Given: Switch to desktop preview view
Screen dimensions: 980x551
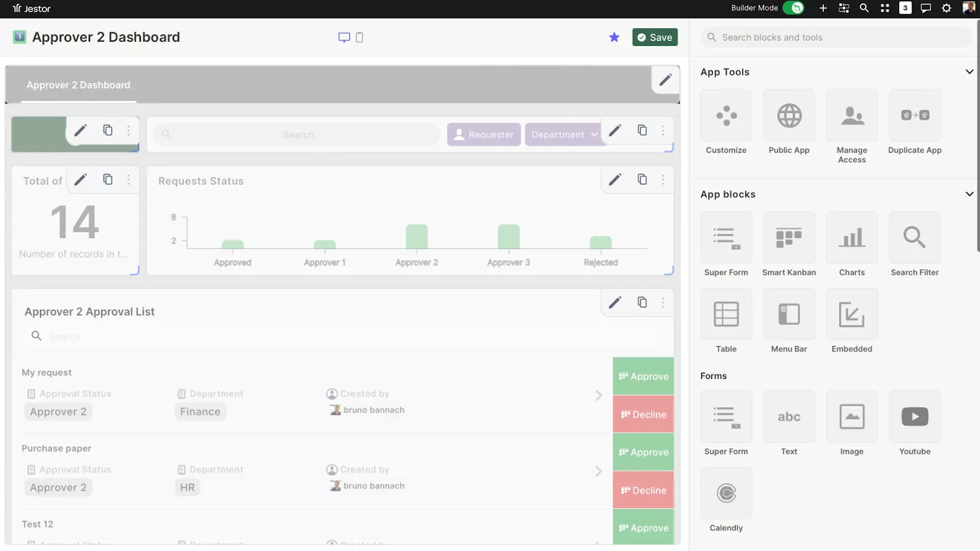Looking at the screenshot, I should point(344,37).
